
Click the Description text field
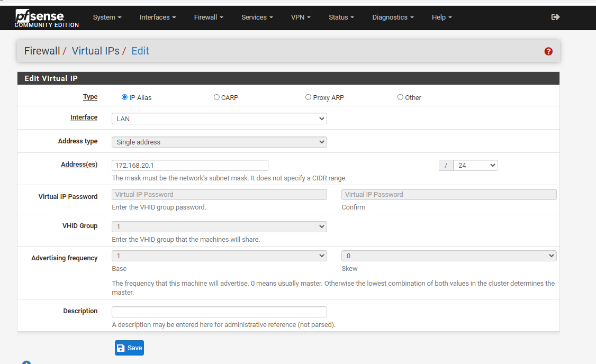pos(219,311)
